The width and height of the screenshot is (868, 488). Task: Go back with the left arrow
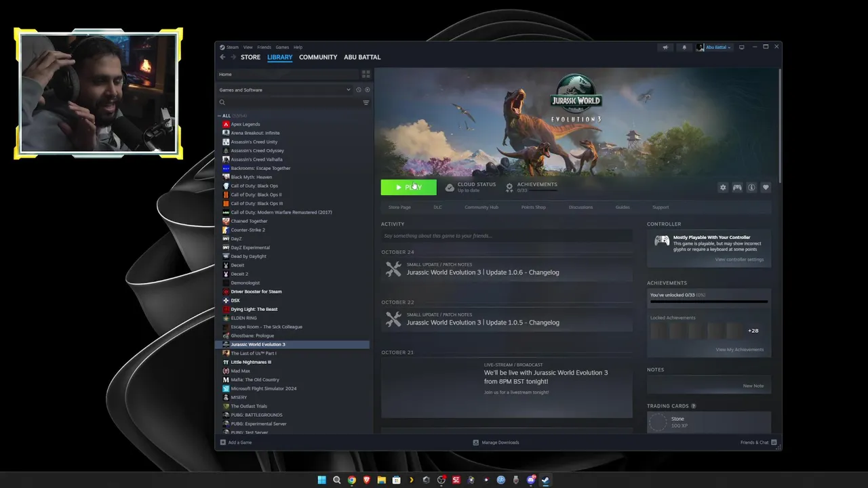pyautogui.click(x=222, y=57)
